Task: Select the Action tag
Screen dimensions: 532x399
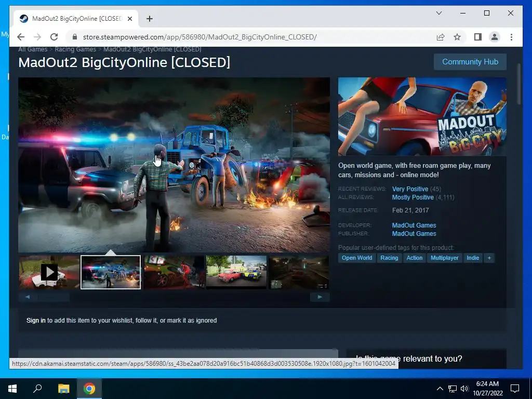Action: pyautogui.click(x=414, y=258)
